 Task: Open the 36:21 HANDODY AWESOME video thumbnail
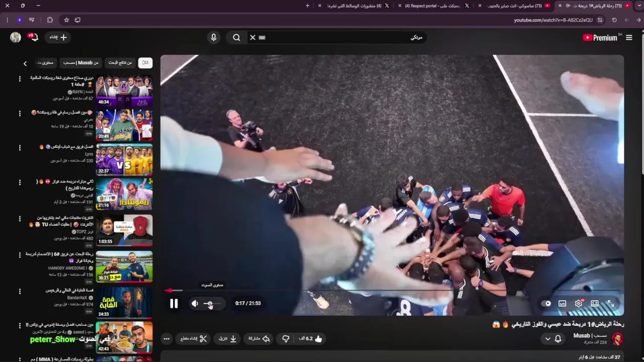click(124, 266)
